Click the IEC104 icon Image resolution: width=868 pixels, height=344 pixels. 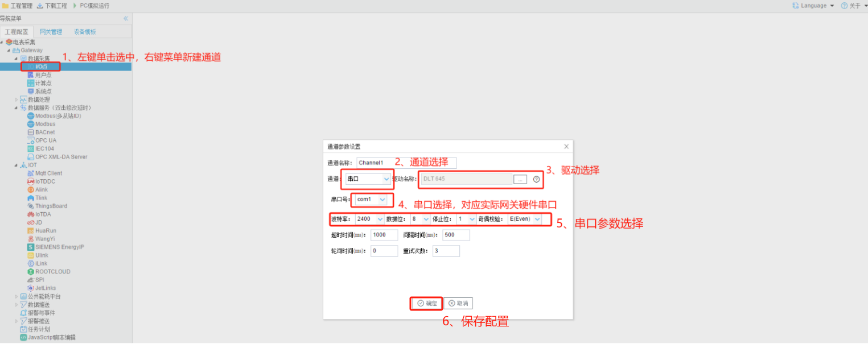(31, 149)
